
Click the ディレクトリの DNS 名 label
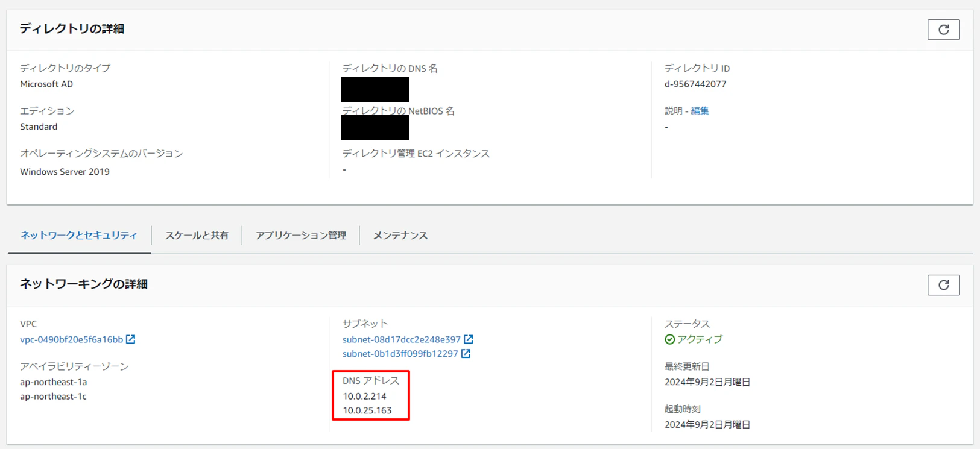tap(390, 69)
